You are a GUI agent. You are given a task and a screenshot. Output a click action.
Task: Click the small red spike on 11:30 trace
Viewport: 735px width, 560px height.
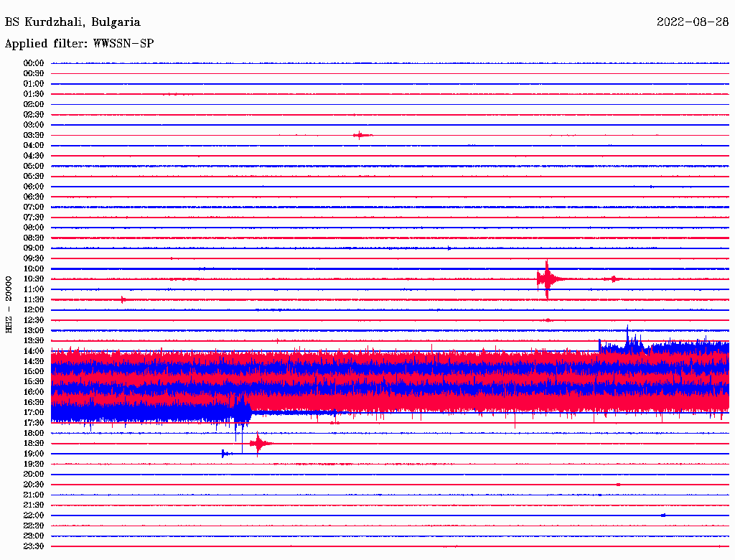(x=123, y=299)
